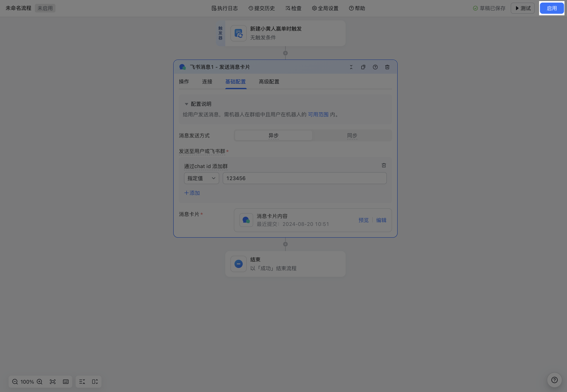This screenshot has height=392, width=567.
Task: Open the floating help button
Action: pos(554,380)
